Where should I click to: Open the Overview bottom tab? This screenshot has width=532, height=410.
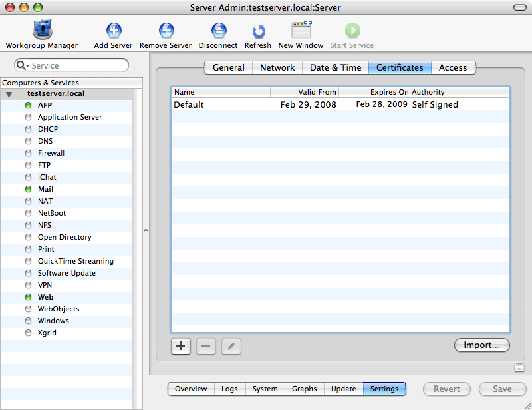tap(191, 389)
